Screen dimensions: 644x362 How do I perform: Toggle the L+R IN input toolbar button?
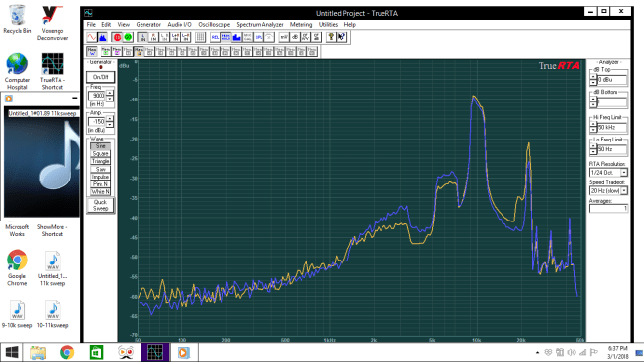[175, 37]
